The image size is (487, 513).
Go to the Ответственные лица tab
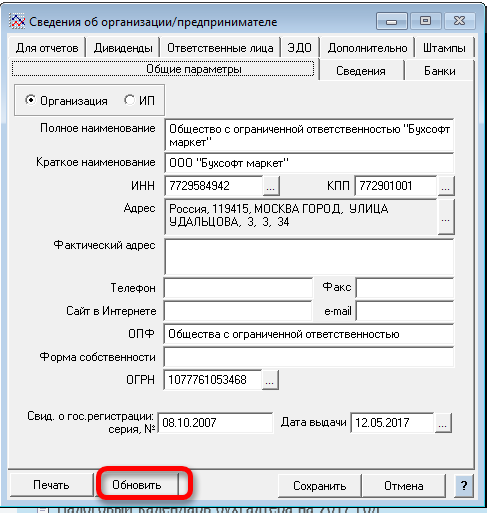coord(220,48)
